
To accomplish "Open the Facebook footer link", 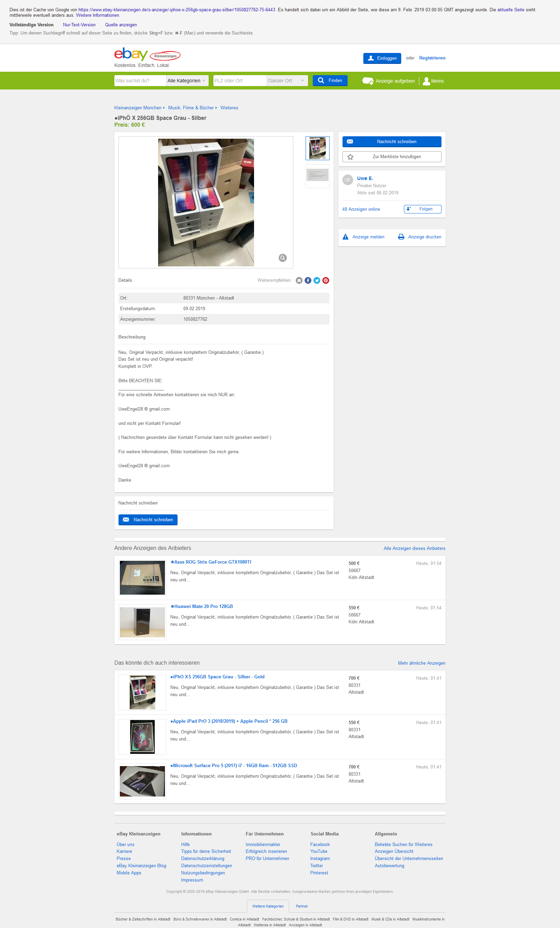I will pyautogui.click(x=320, y=844).
